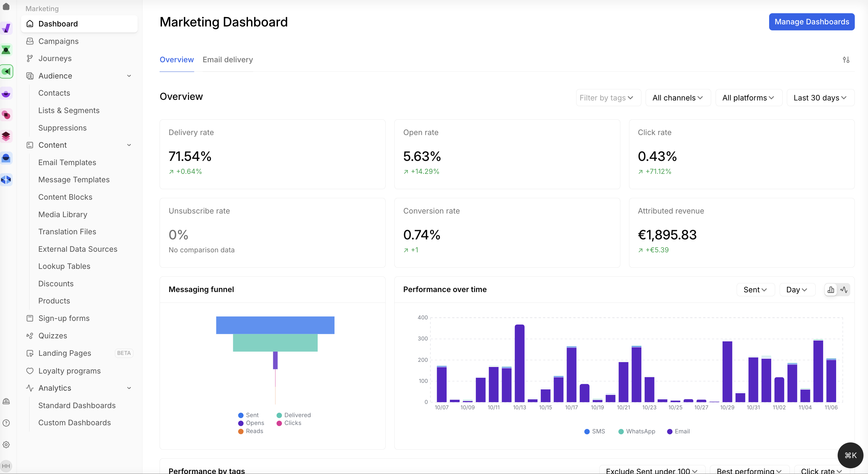
Task: Click the Manage Dashboards button
Action: (811, 22)
